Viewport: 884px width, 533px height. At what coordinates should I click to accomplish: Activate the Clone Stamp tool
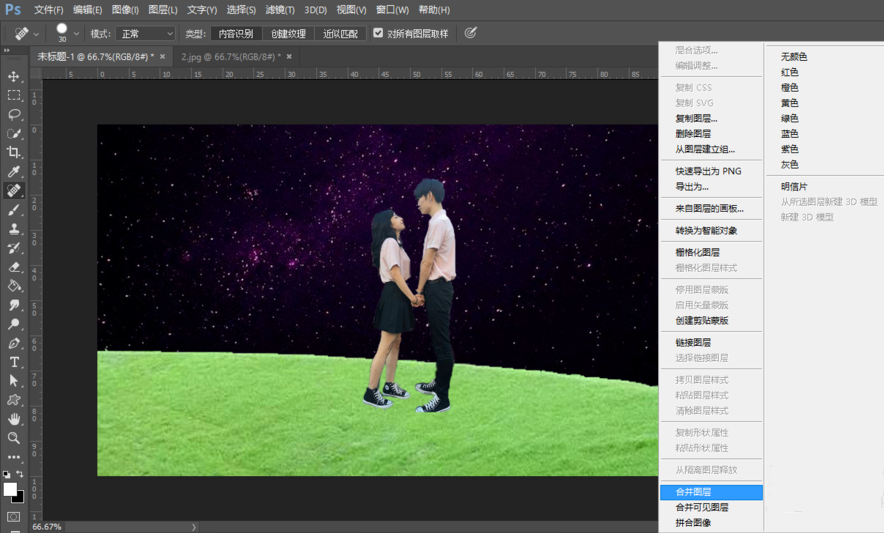pos(14,229)
